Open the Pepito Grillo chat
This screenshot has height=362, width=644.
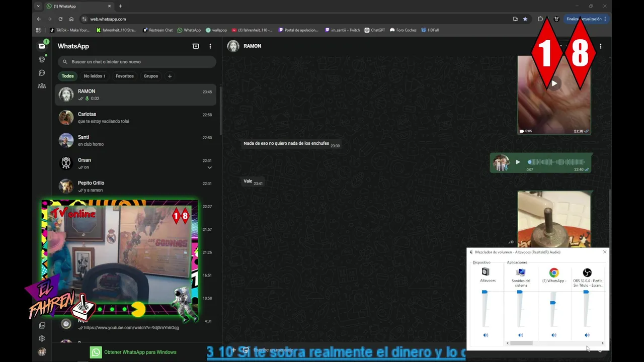point(135,187)
